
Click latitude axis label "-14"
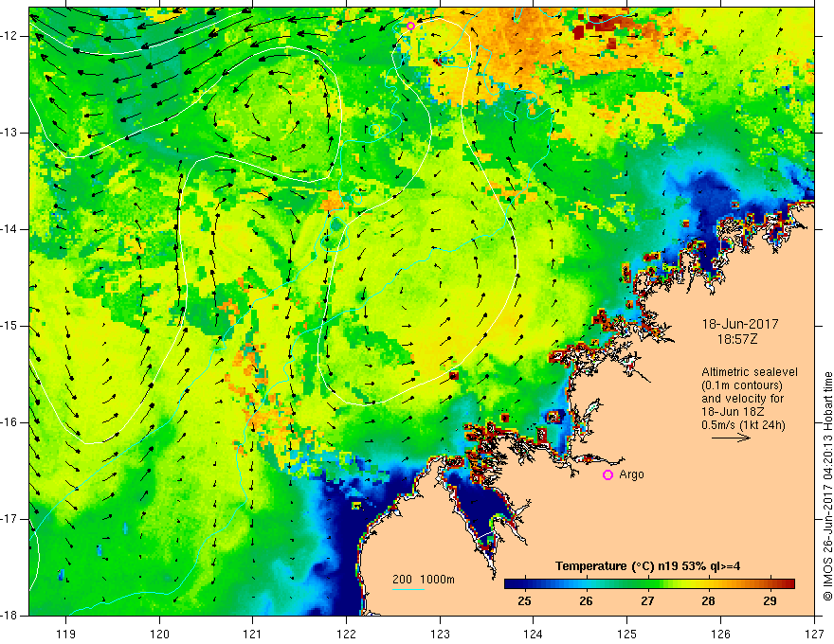pos(9,229)
